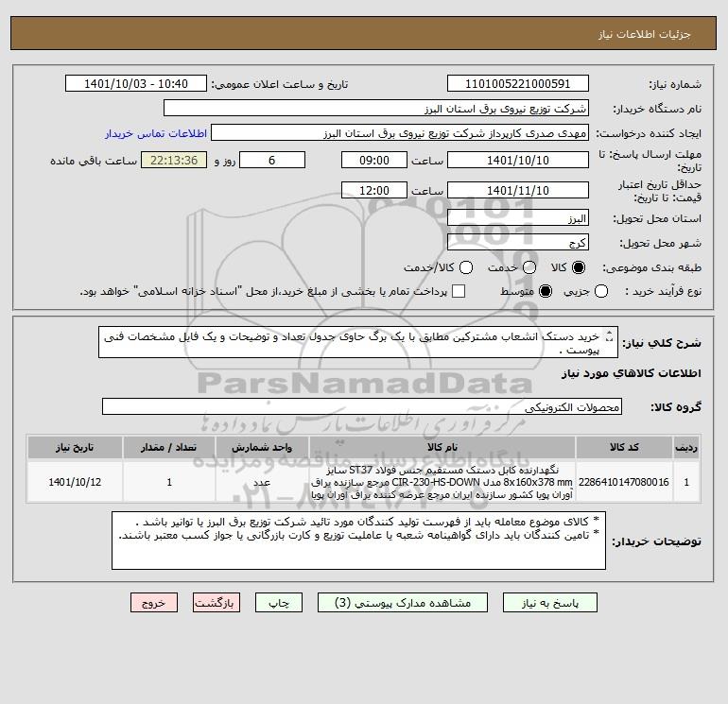Click the ردیف column header
This screenshot has width=728, height=704.
pyautogui.click(x=686, y=447)
